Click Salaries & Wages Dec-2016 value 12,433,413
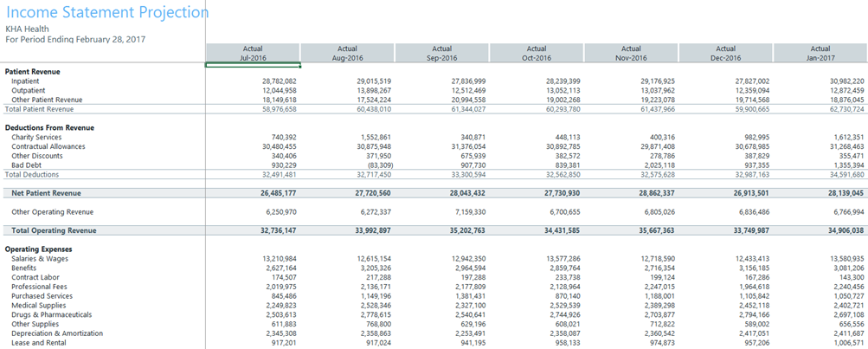868x349 pixels. (x=753, y=259)
